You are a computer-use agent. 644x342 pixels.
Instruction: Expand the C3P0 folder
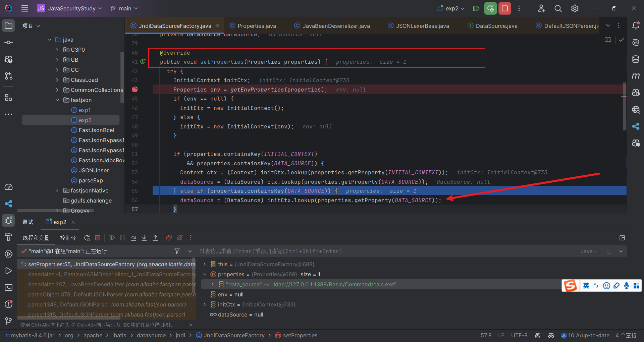[57, 50]
